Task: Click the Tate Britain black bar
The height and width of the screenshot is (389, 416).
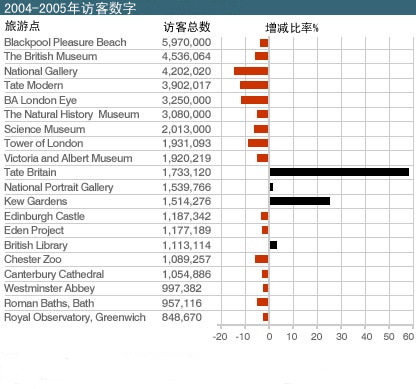Action: click(x=339, y=172)
